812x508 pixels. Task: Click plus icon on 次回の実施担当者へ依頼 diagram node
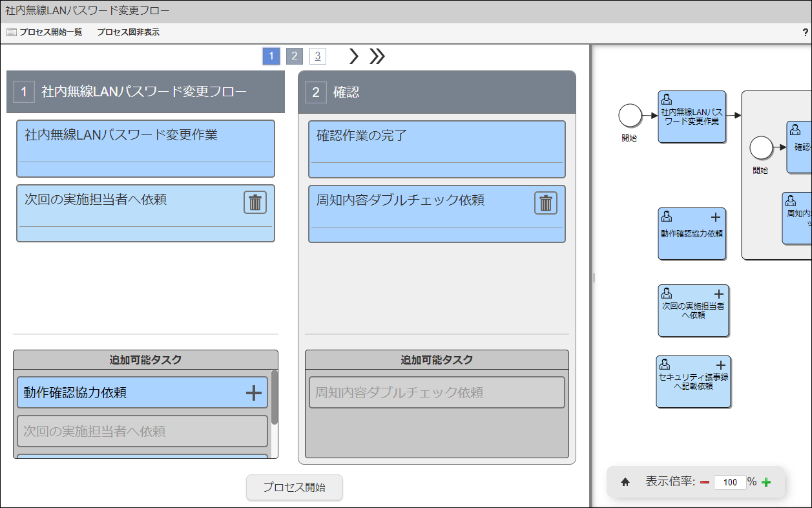(719, 295)
